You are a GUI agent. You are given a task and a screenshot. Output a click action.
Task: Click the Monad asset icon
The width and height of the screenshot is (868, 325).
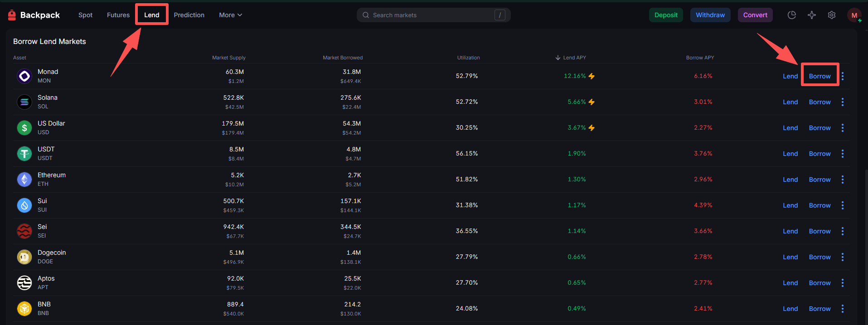[24, 76]
